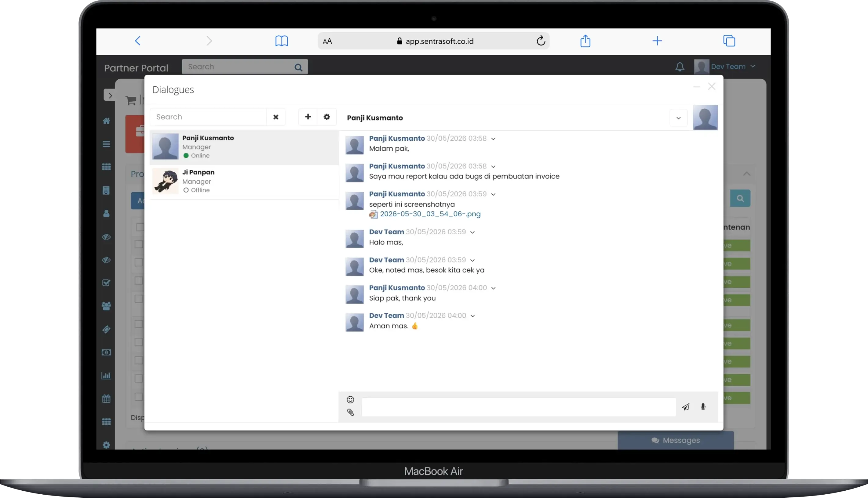Open the money bill icon in the sidebar

(x=107, y=352)
